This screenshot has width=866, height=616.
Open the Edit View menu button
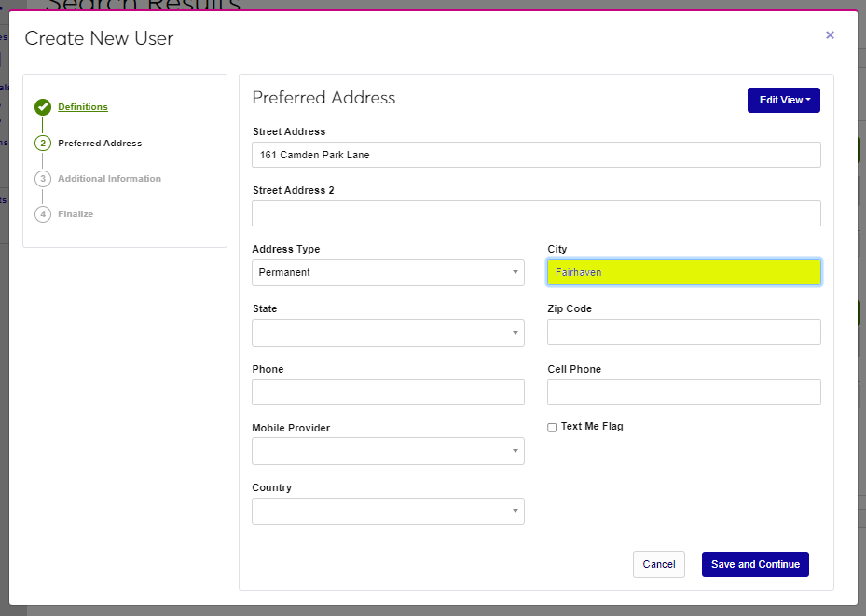click(783, 100)
